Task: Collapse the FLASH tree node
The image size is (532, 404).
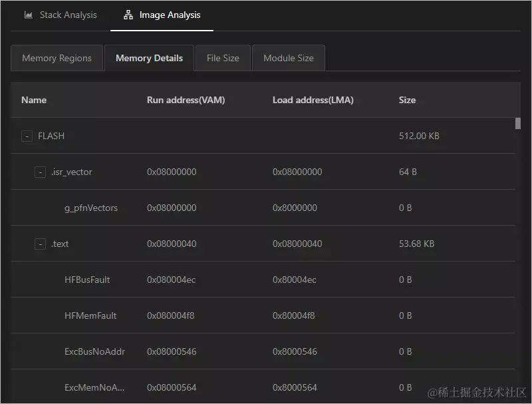Action: coord(27,136)
